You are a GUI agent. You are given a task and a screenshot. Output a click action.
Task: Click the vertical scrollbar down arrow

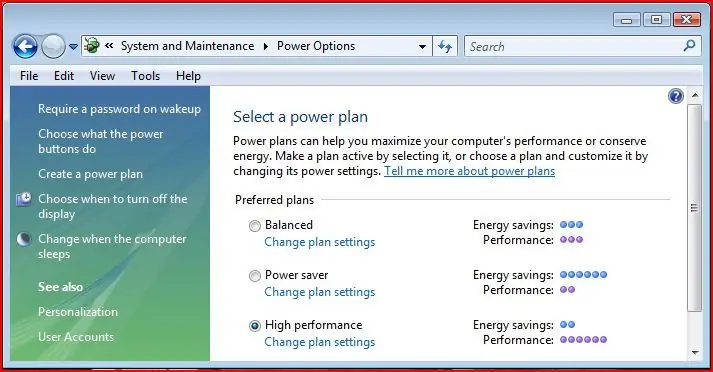tap(694, 352)
